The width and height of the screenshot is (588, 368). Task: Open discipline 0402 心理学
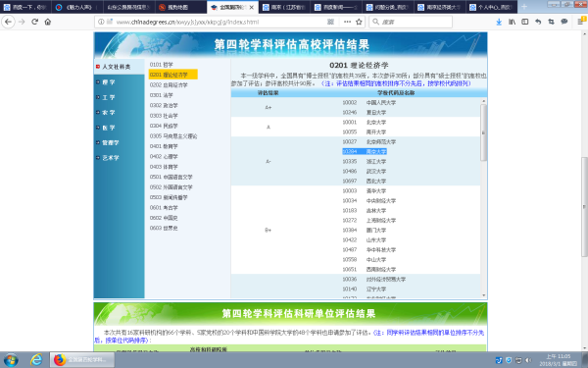[x=164, y=157]
